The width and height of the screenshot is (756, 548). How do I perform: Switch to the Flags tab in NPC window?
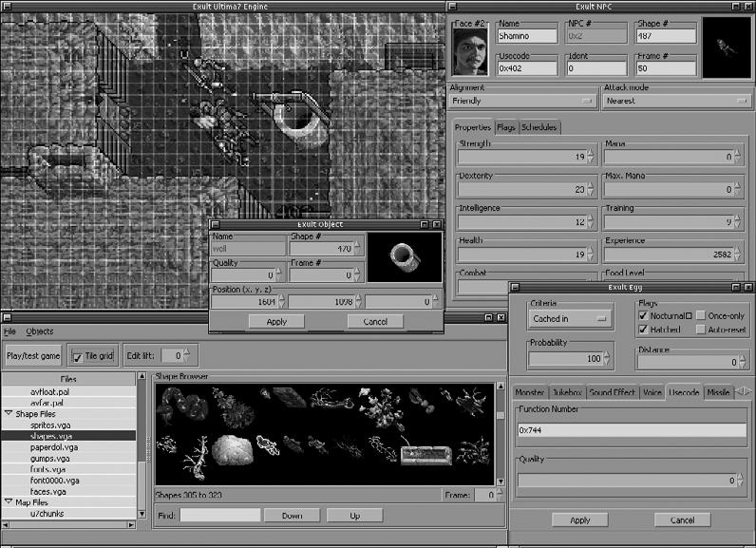(506, 127)
